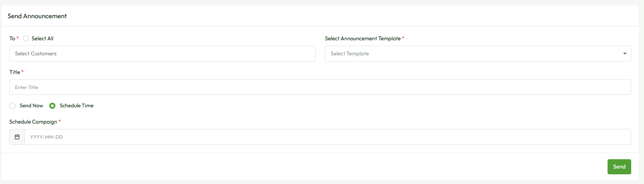Click the caret arrow in the template field
The width and height of the screenshot is (644, 184).
[625, 53]
